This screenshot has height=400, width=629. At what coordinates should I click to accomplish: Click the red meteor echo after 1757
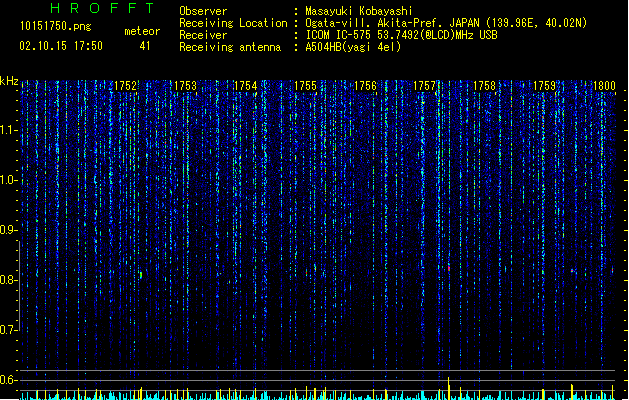449,268
